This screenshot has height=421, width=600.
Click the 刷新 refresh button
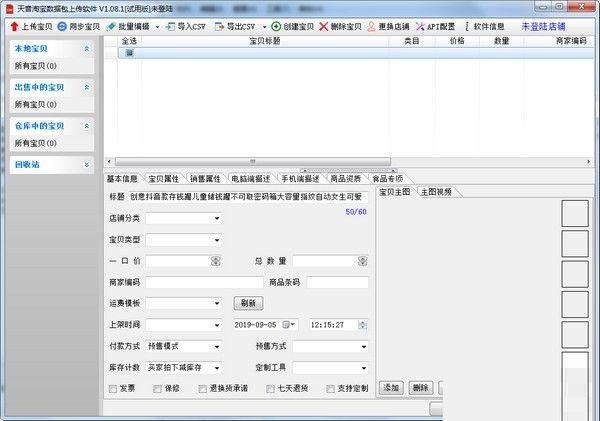248,303
